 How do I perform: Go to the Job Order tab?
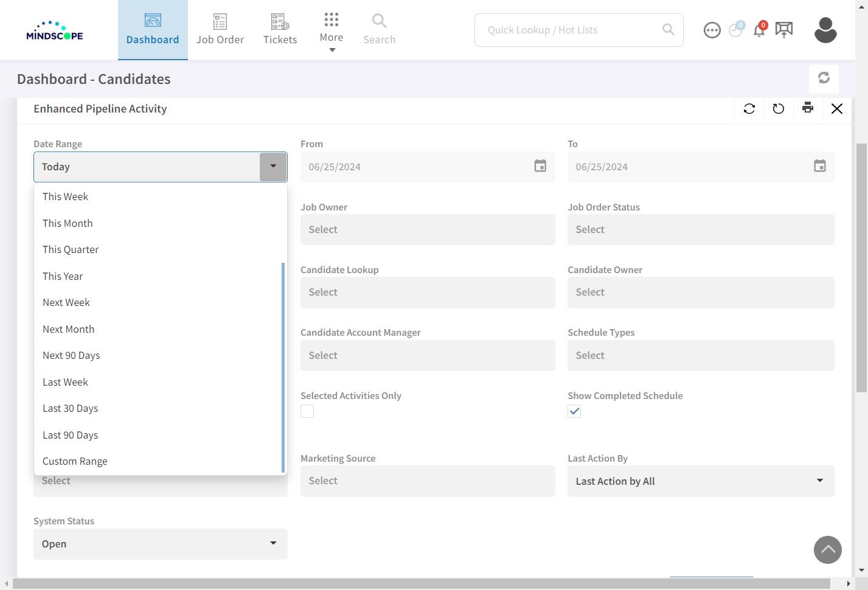pyautogui.click(x=220, y=30)
